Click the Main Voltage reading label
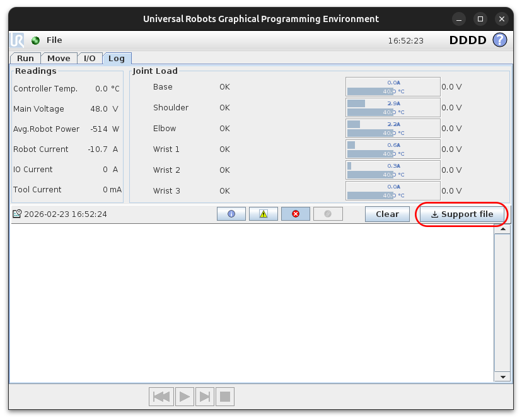This screenshot has height=420, width=522. pos(38,109)
